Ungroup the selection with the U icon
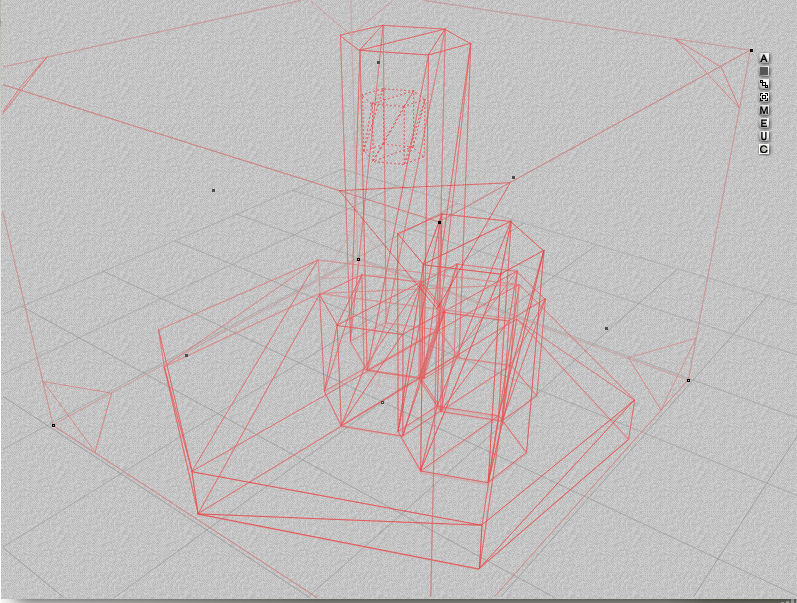The height and width of the screenshot is (603, 797). (763, 136)
